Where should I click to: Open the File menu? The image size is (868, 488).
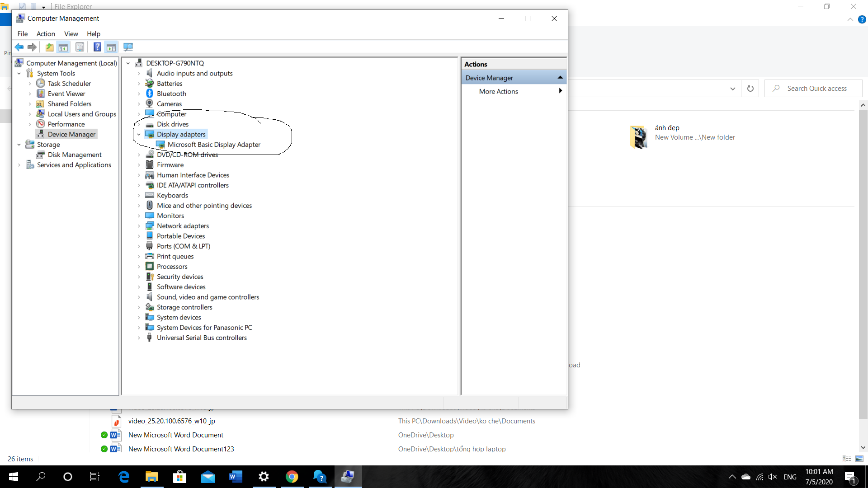[23, 34]
